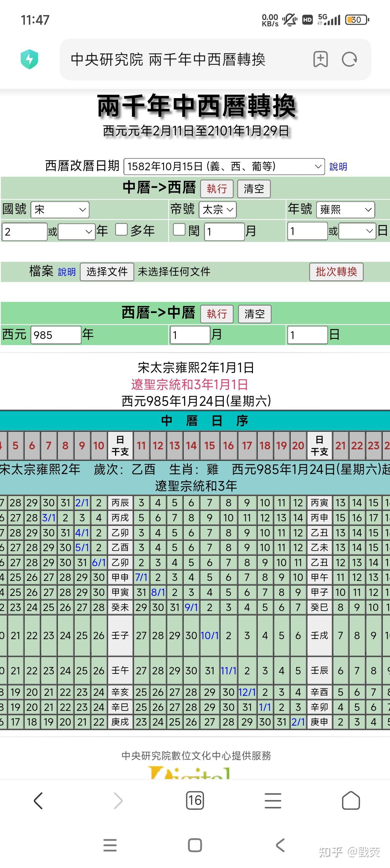Image resolution: width=390 pixels, height=868 pixels.
Task: Tap the browser address bar title
Action: pyautogui.click(x=168, y=60)
